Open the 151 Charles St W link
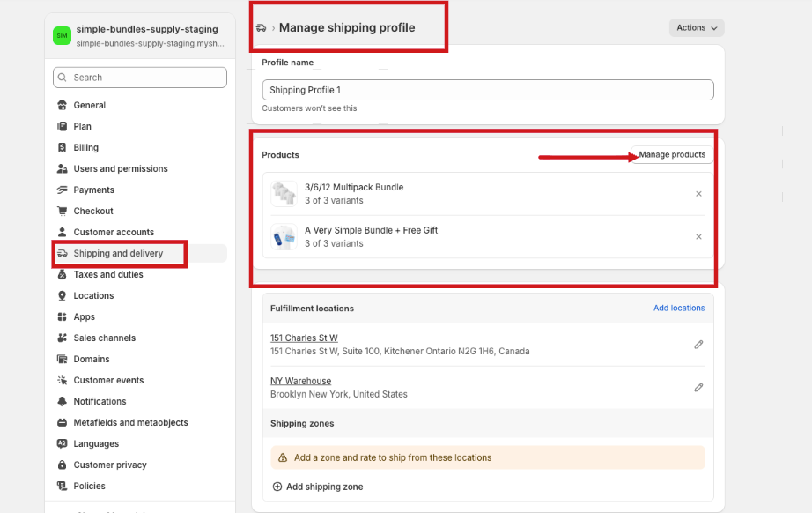The height and width of the screenshot is (513, 812). [x=304, y=338]
